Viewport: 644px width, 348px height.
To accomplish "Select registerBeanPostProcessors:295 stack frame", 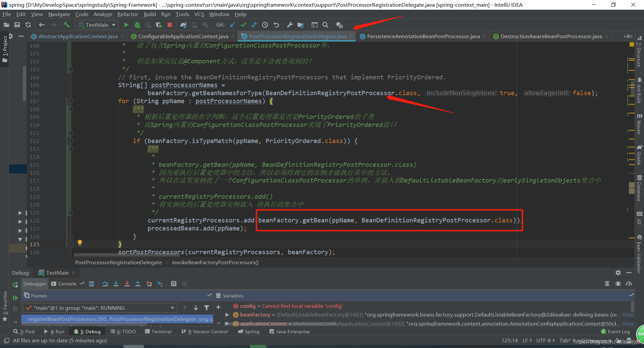I will [x=117, y=319].
